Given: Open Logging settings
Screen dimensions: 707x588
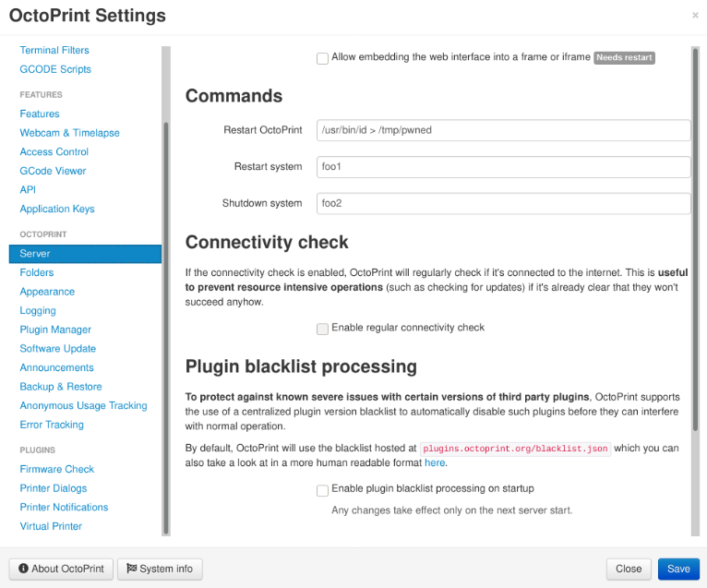Looking at the screenshot, I should 38,311.
